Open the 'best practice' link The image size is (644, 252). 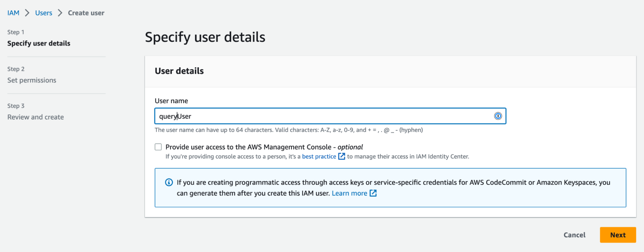click(319, 156)
